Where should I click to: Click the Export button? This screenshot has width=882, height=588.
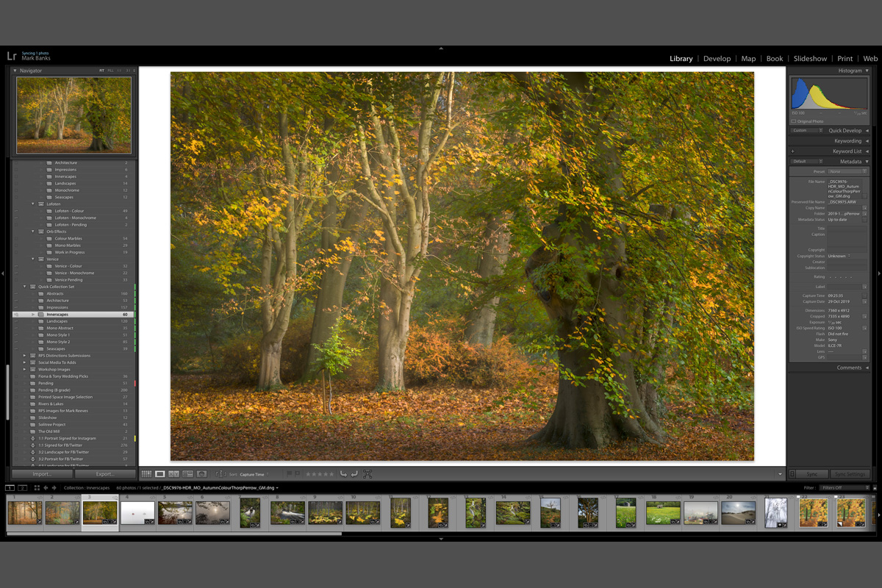(105, 474)
